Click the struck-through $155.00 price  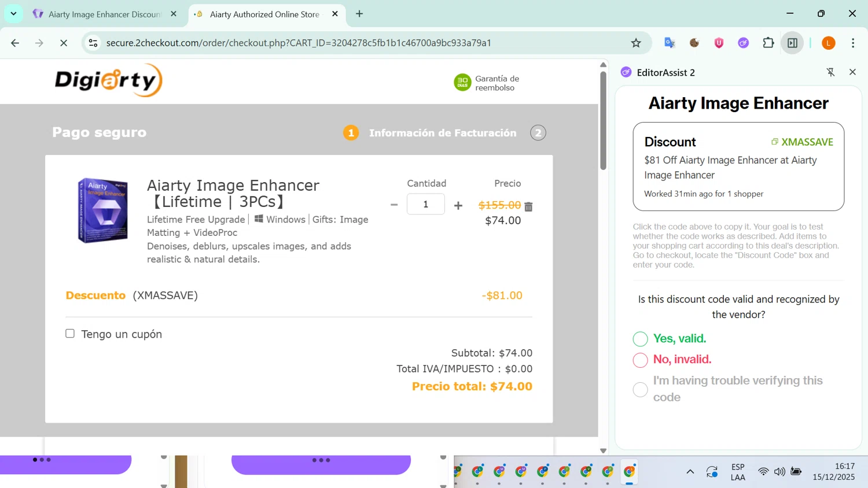click(499, 205)
